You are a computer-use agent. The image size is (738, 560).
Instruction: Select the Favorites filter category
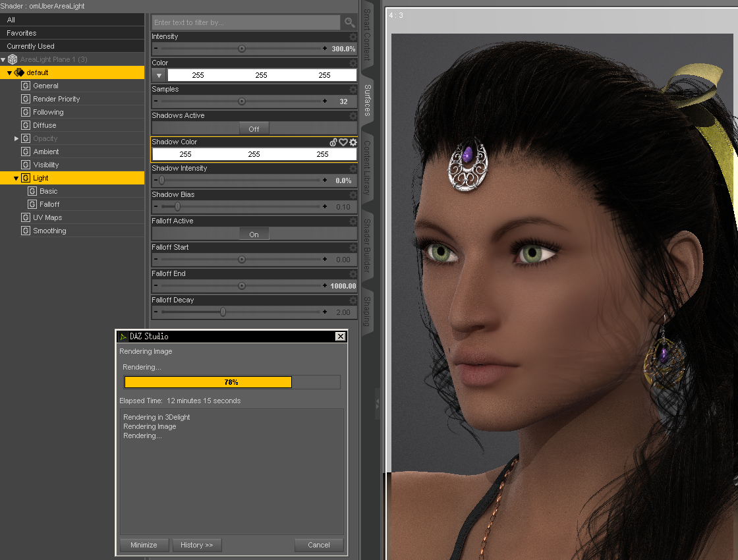pos(72,33)
